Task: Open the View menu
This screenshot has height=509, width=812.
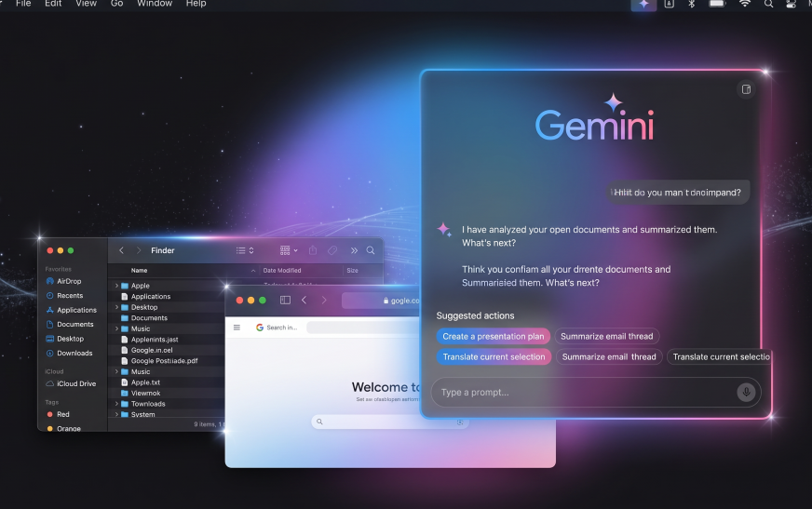Action: [x=86, y=4]
